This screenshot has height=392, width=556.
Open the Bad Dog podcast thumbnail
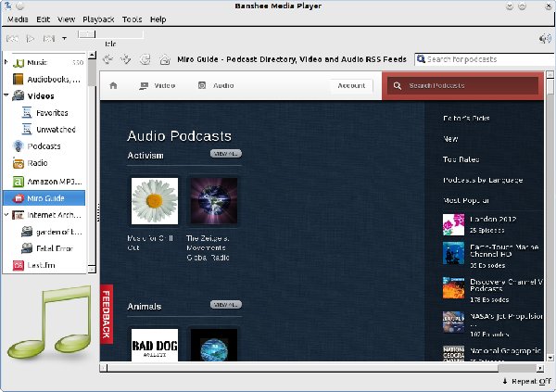coord(155,345)
